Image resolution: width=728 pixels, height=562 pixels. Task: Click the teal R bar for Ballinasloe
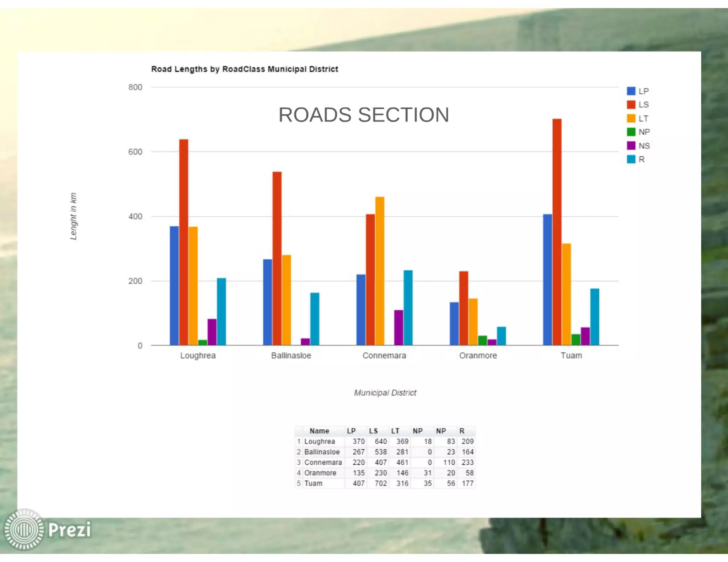click(x=315, y=318)
